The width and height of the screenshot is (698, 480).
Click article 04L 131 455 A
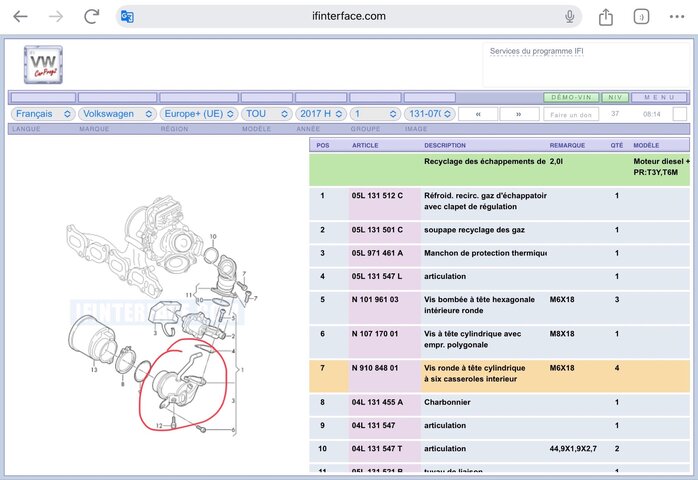click(x=377, y=402)
